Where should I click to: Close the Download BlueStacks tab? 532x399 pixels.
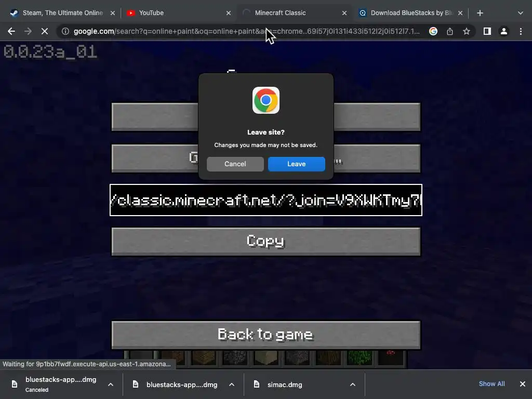coord(460,13)
